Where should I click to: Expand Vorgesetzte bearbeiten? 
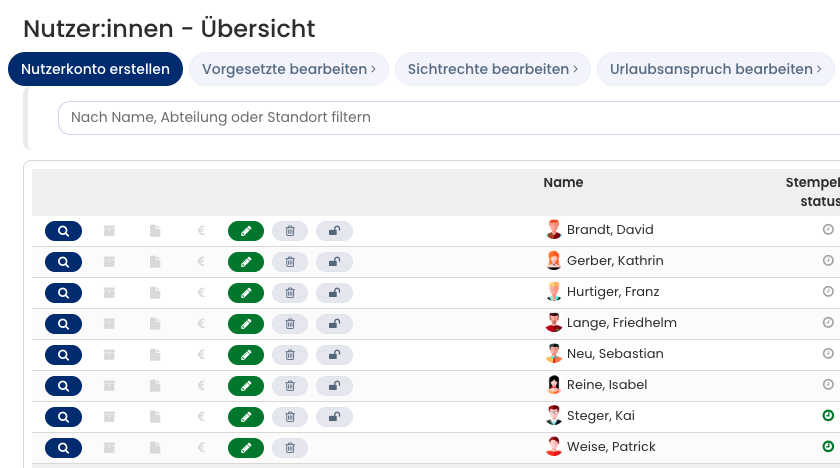(289, 69)
